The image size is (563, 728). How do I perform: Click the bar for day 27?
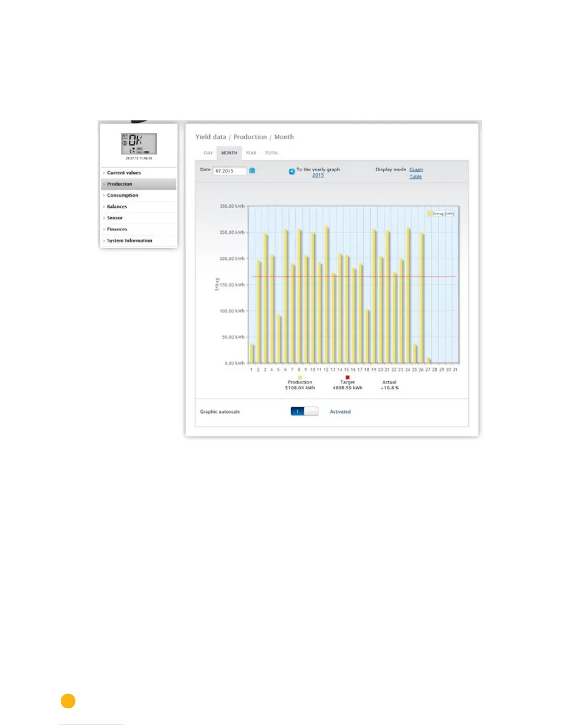tap(428, 360)
